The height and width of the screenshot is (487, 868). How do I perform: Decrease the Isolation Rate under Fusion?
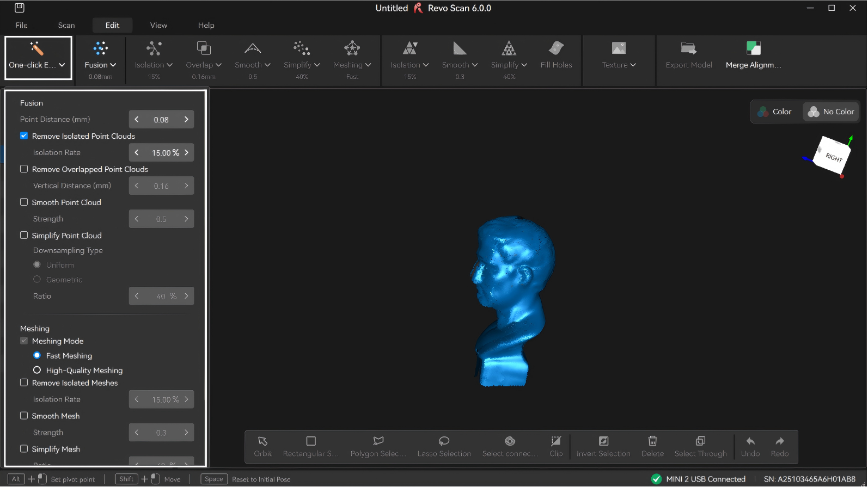[137, 152]
